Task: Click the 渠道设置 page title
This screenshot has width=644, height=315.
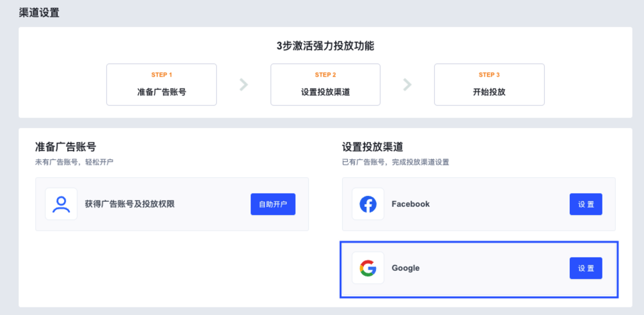Action: pyautogui.click(x=39, y=13)
